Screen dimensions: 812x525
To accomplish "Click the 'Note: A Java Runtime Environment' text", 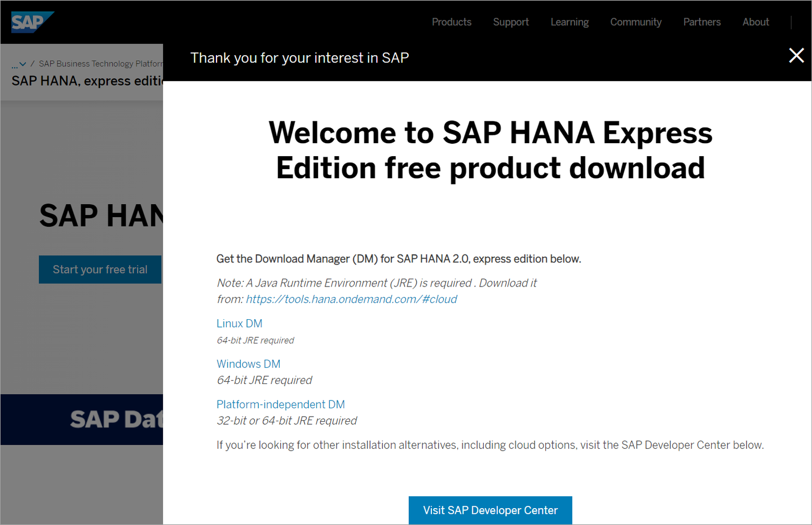I will [x=377, y=291].
